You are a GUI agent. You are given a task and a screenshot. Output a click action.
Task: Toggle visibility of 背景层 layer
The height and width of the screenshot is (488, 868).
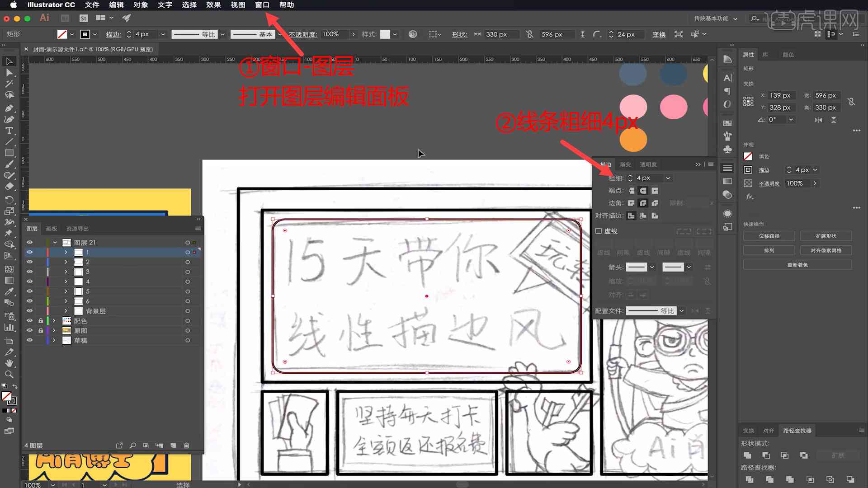coord(29,310)
